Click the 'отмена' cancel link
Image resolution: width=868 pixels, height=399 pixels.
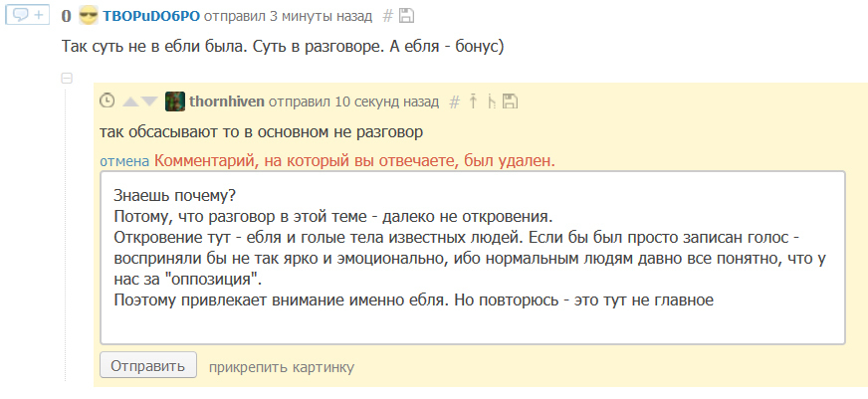[124, 161]
